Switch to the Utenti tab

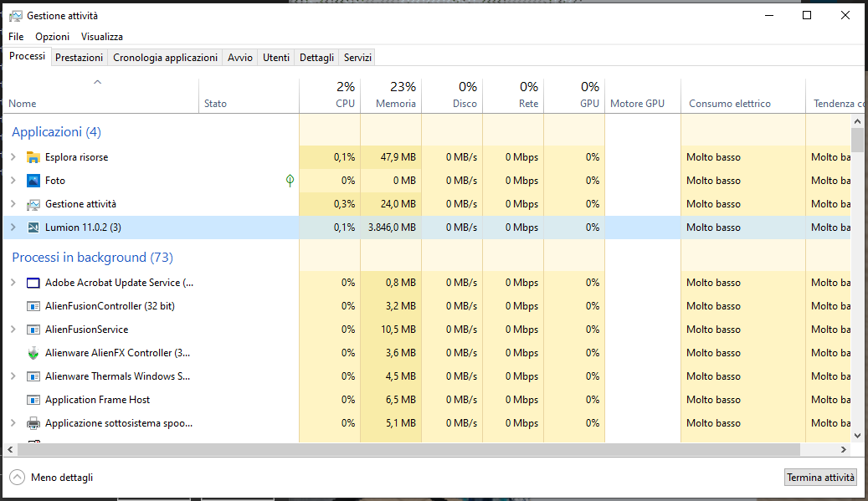(276, 58)
